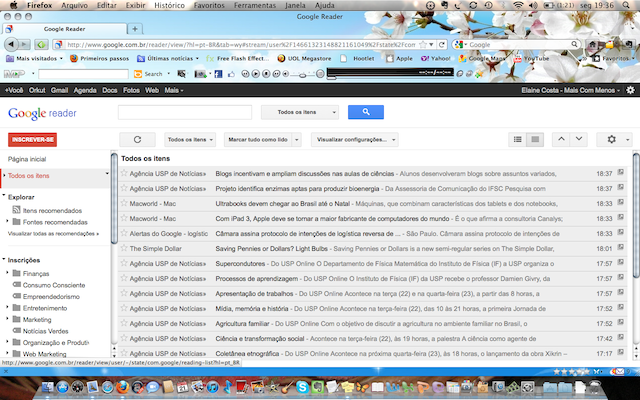Open Spotlight search in the menu bar
This screenshot has height=400, width=640.
(626, 5)
